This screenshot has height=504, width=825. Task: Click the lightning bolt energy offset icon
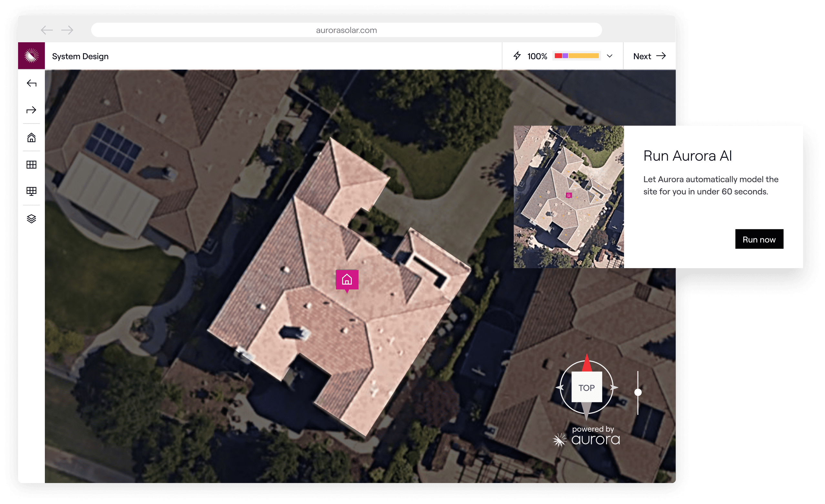click(517, 56)
